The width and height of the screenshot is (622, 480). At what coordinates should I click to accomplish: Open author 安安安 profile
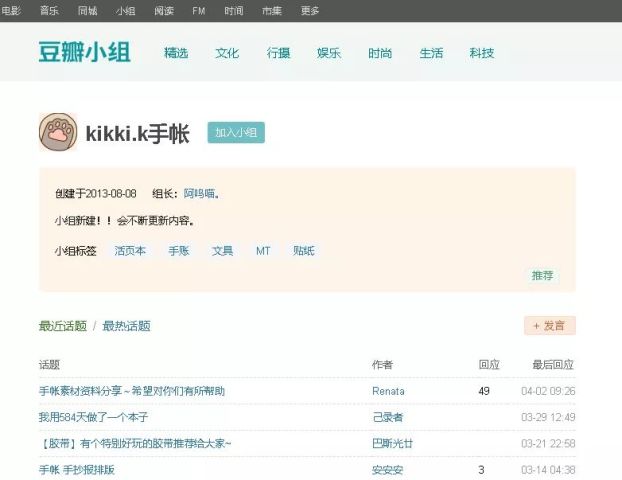click(x=388, y=470)
